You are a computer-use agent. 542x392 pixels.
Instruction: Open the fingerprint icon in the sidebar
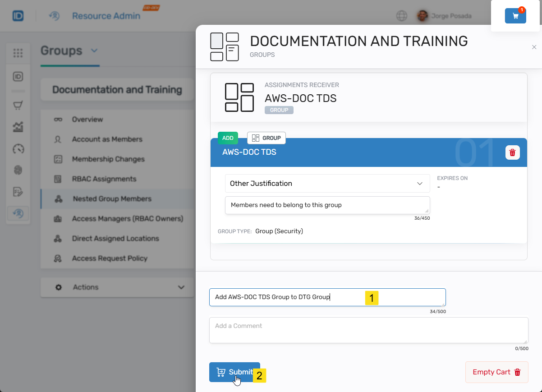point(18,170)
